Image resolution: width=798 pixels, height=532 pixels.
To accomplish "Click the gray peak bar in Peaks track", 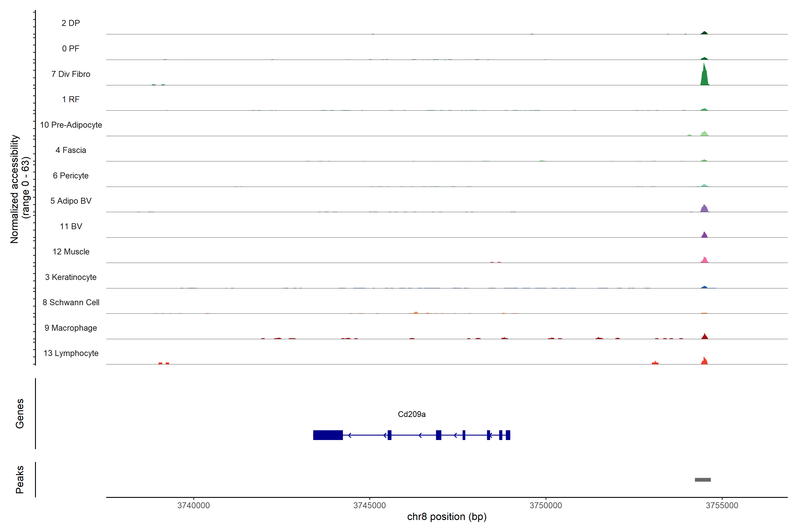I will click(703, 480).
